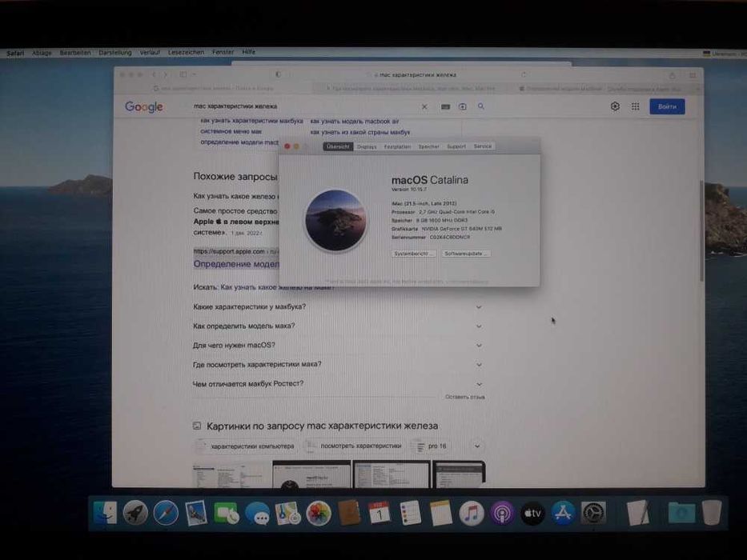
Task: Open Maps app in the Dock
Action: coord(287,514)
